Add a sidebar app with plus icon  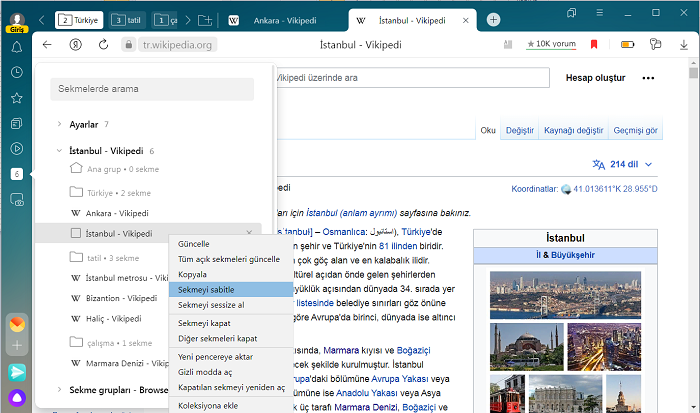coord(17,345)
